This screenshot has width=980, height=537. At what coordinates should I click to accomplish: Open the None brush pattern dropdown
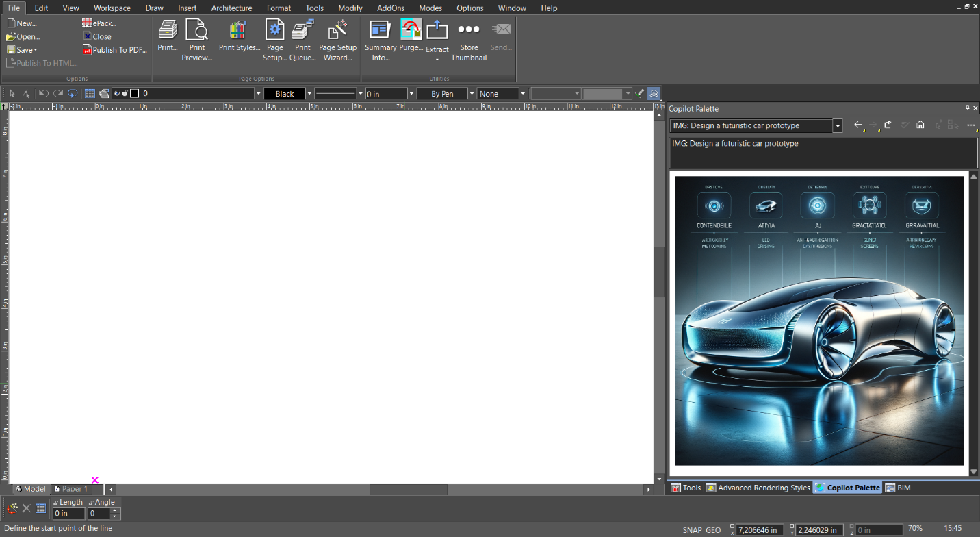pyautogui.click(x=523, y=94)
